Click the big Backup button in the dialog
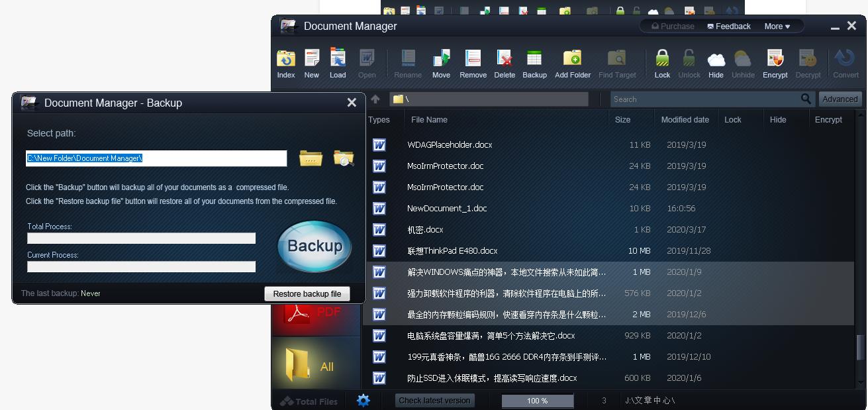 313,246
